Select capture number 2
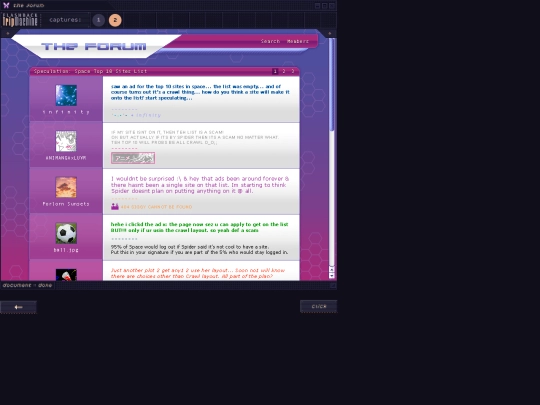Image resolution: width=540 pixels, height=405 pixels. click(x=115, y=20)
